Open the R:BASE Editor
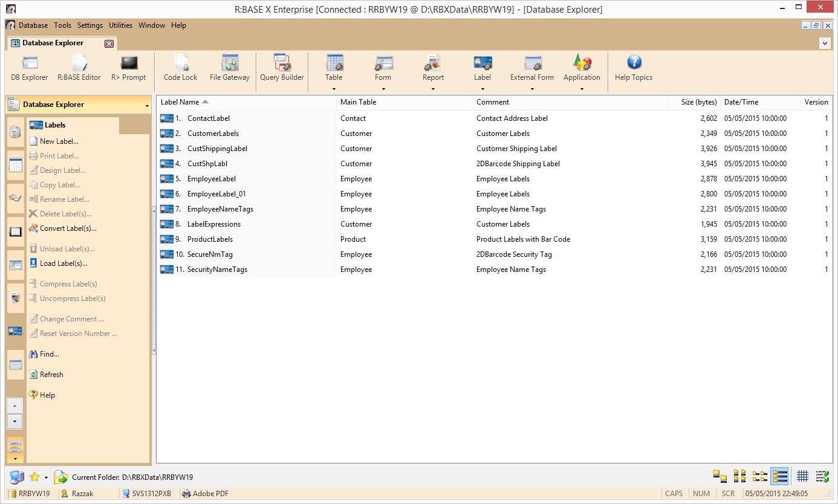 (x=79, y=68)
